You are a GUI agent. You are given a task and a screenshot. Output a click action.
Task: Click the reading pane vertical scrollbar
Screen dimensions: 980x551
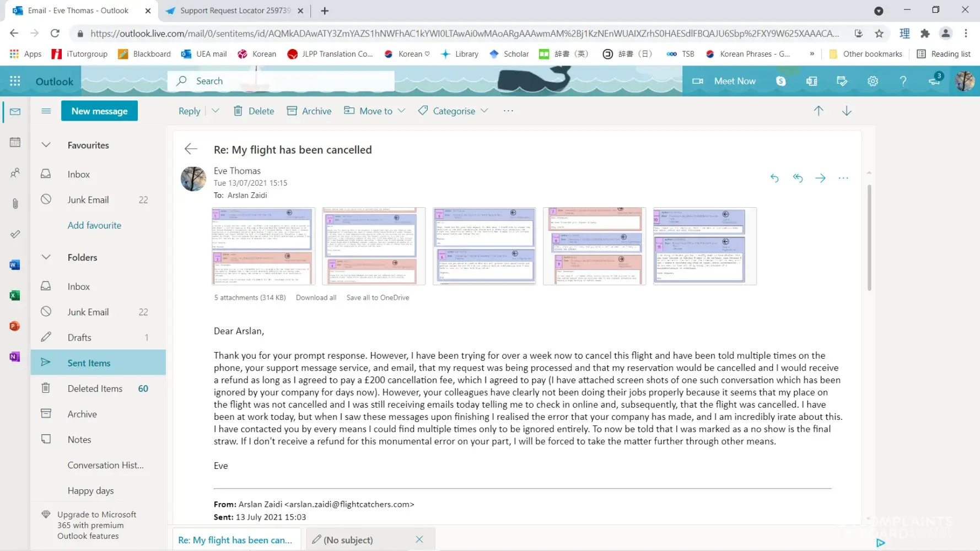(x=869, y=237)
